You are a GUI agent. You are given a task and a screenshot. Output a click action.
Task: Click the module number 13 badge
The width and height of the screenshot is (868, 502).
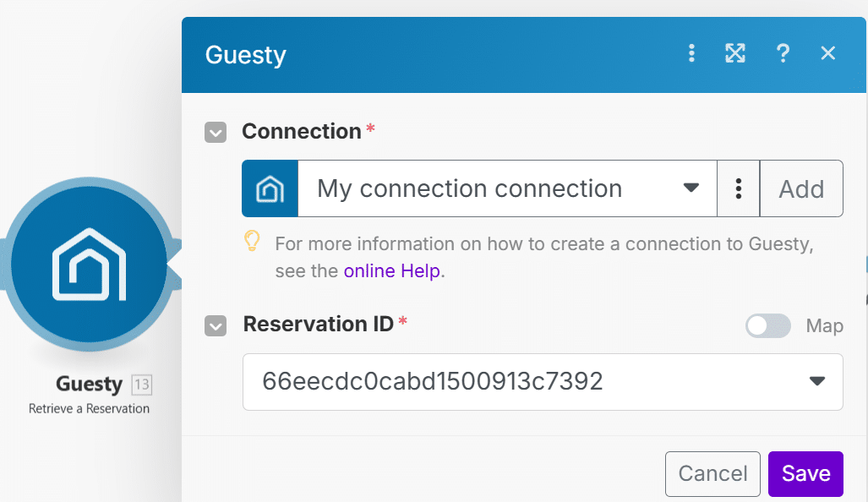141,385
